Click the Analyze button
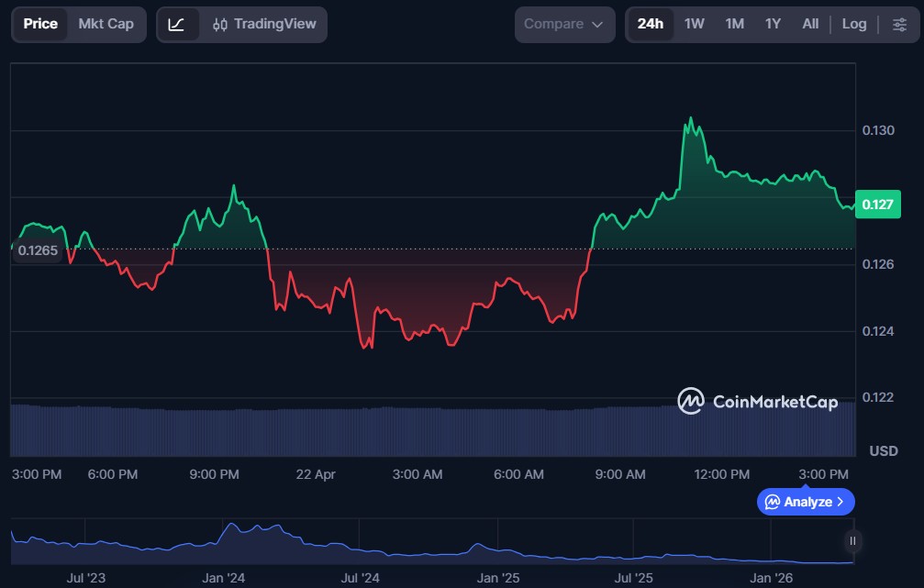The image size is (924, 588). click(x=805, y=502)
